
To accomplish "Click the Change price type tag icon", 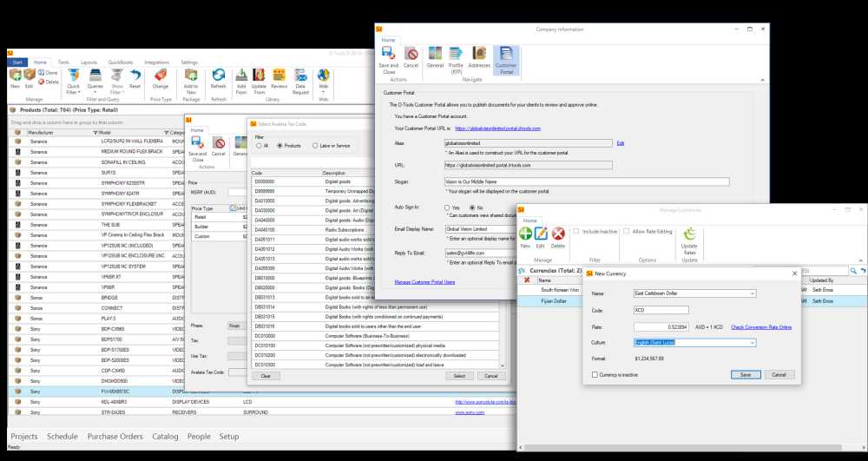I will (161, 76).
